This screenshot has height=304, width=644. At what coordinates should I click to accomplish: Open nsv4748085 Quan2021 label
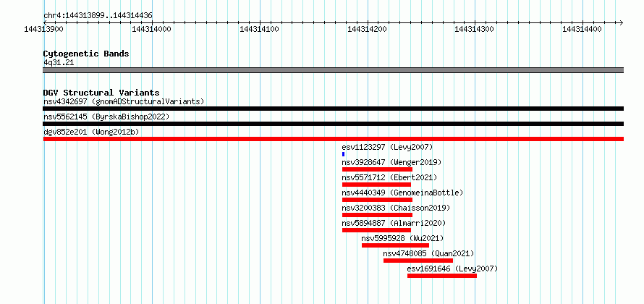428,253
